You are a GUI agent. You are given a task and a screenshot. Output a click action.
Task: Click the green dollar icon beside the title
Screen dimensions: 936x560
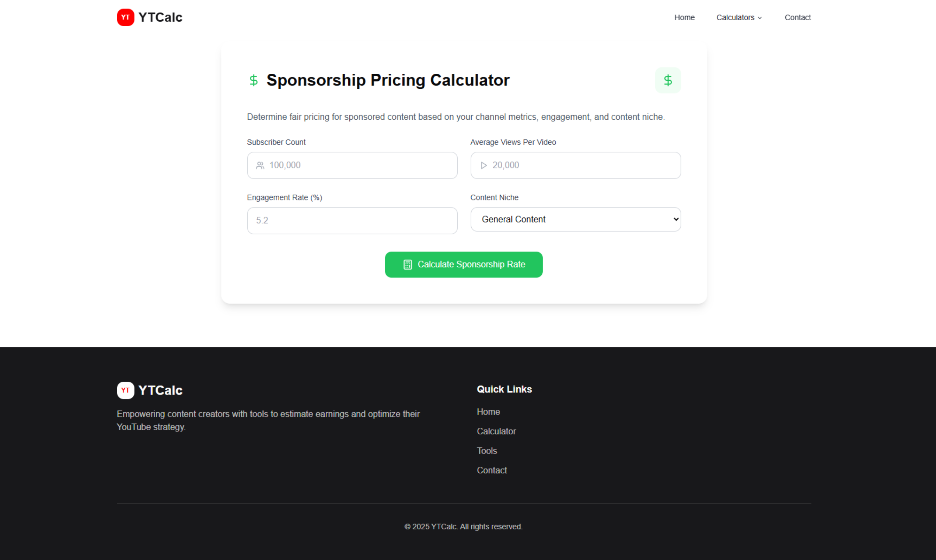coord(254,80)
